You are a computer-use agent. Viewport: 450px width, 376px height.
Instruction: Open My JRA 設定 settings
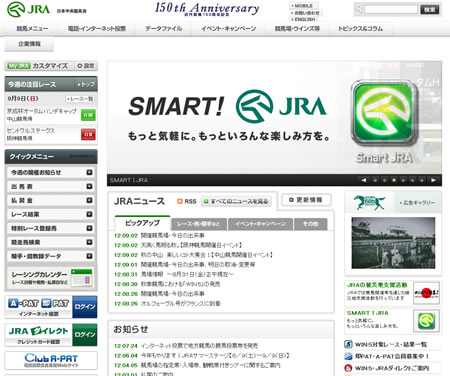[x=86, y=66]
